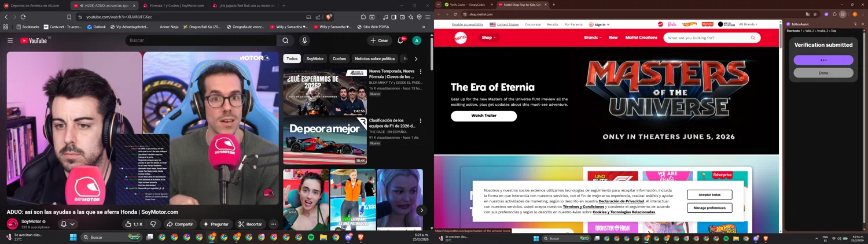
Task: Open the Barbie brand logo link
Action: pyautogui.click(x=672, y=24)
